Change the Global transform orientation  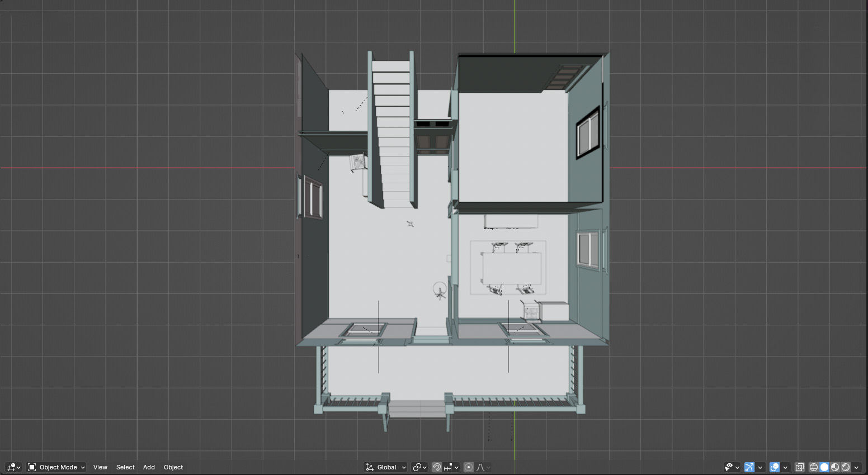[386, 467]
